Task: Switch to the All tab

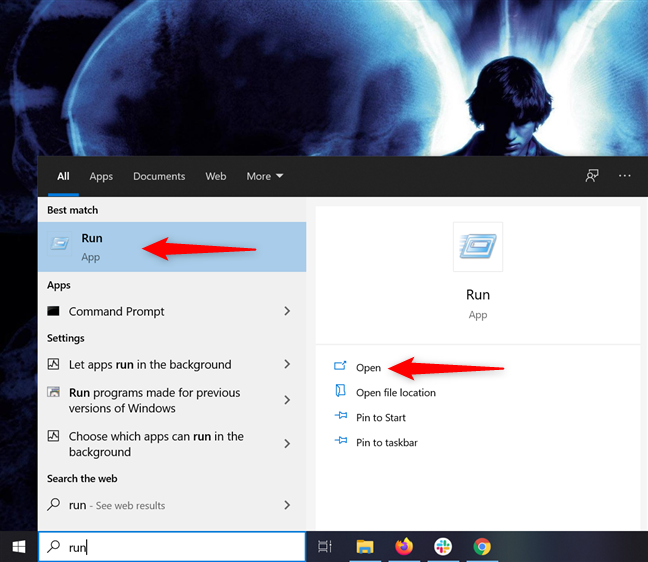Action: coord(63,176)
